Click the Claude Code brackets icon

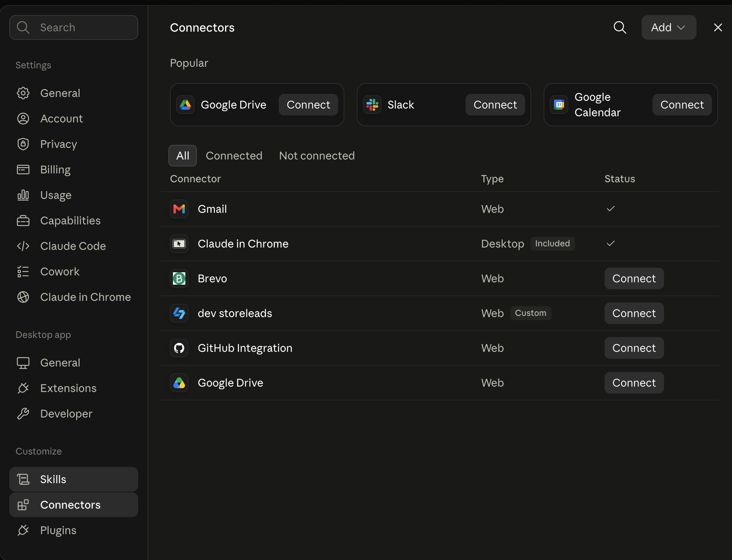coord(23,246)
